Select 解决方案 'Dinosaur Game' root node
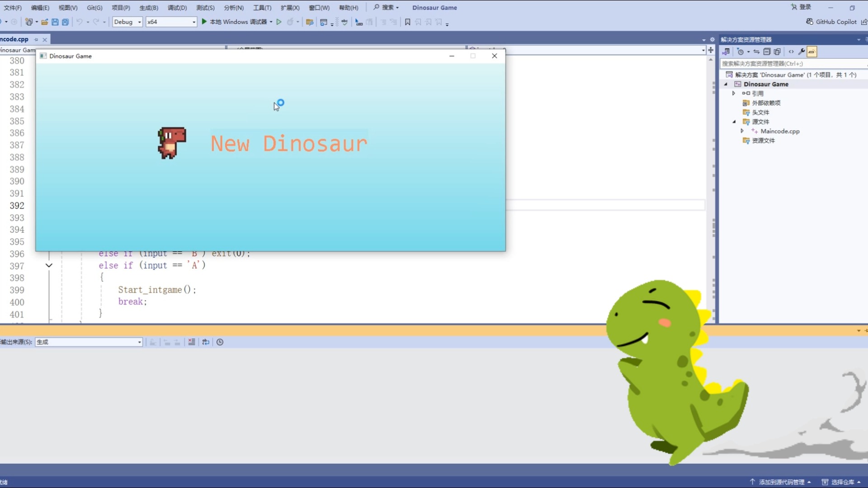This screenshot has width=868, height=488. [791, 75]
